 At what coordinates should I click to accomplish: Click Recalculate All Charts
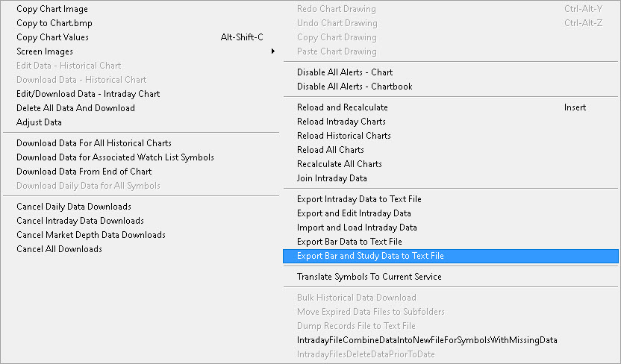340,164
